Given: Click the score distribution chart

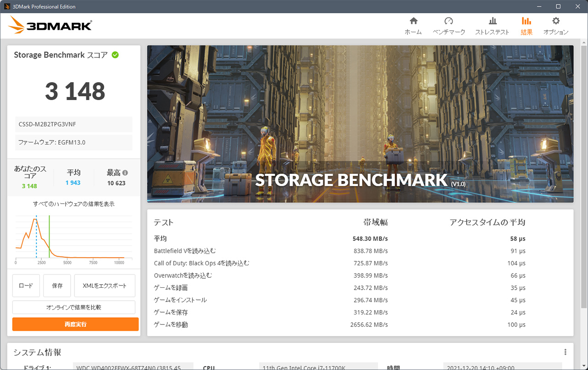Looking at the screenshot, I should pos(70,239).
